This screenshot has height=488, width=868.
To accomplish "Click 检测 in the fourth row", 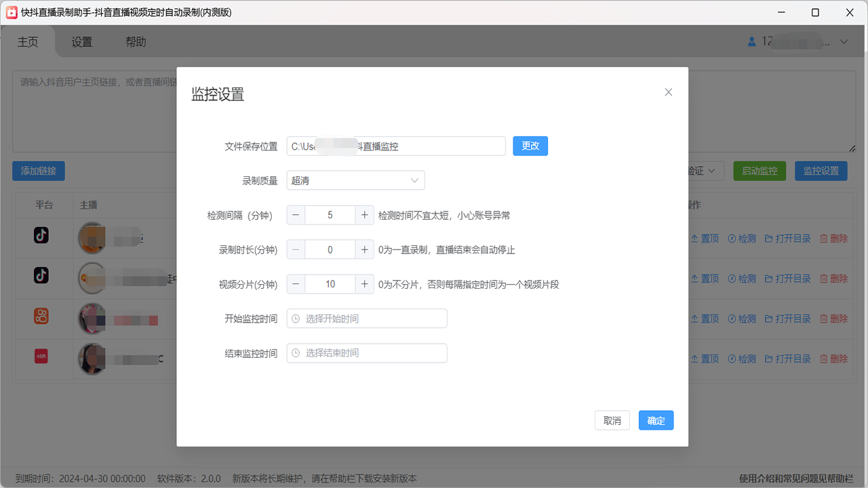I will [742, 359].
